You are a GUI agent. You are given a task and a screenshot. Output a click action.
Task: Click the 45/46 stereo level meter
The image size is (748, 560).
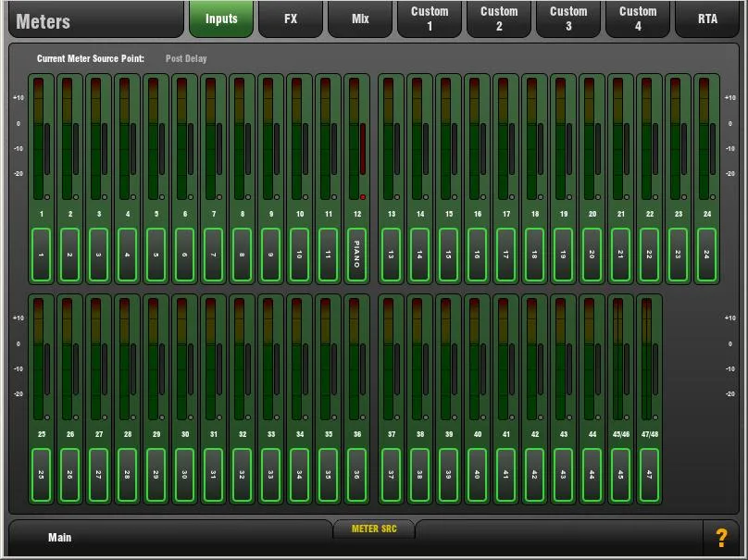click(x=618, y=359)
